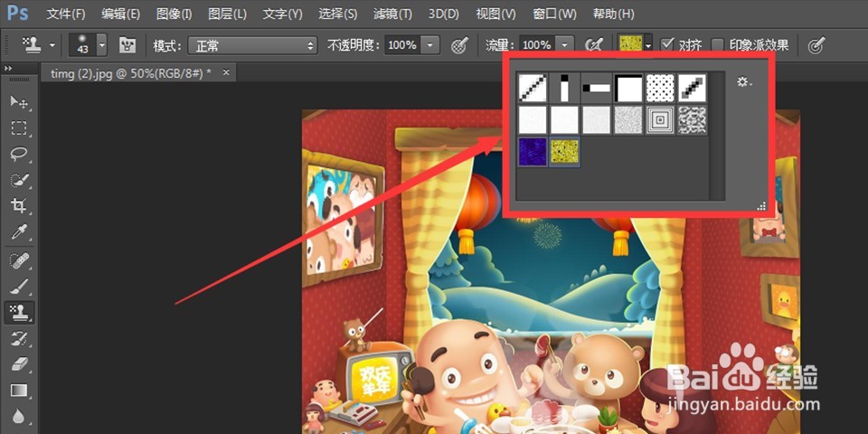
Task: Select the Gradient tool
Action: pyautogui.click(x=19, y=391)
